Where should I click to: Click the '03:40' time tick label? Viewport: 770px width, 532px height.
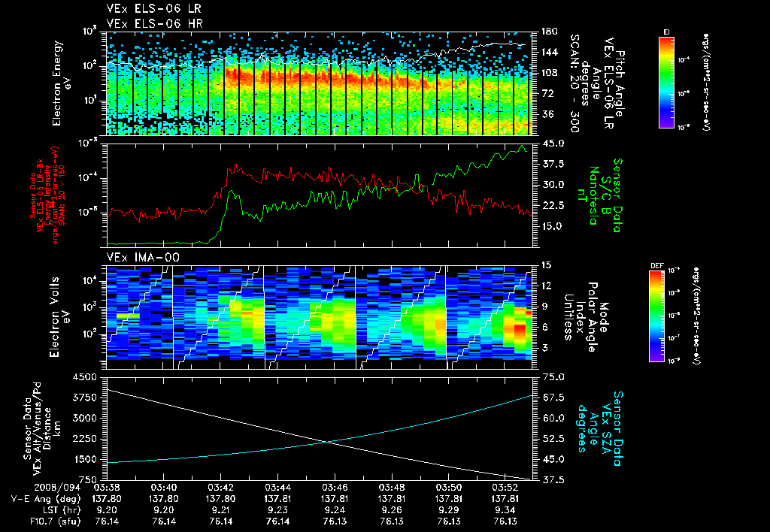coord(164,488)
